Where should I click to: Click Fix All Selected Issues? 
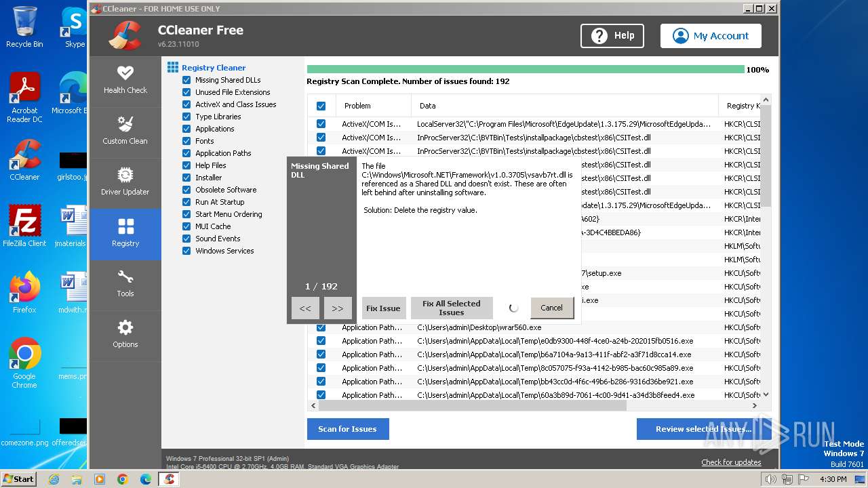[451, 308]
